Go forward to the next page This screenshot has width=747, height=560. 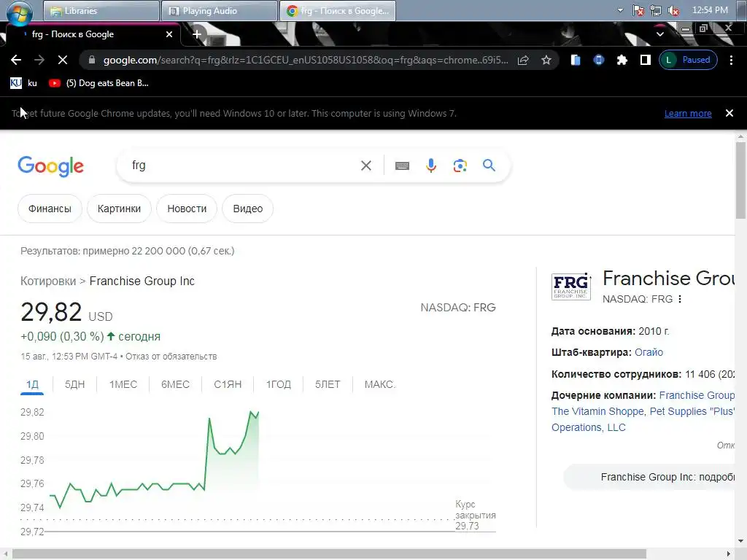(39, 60)
